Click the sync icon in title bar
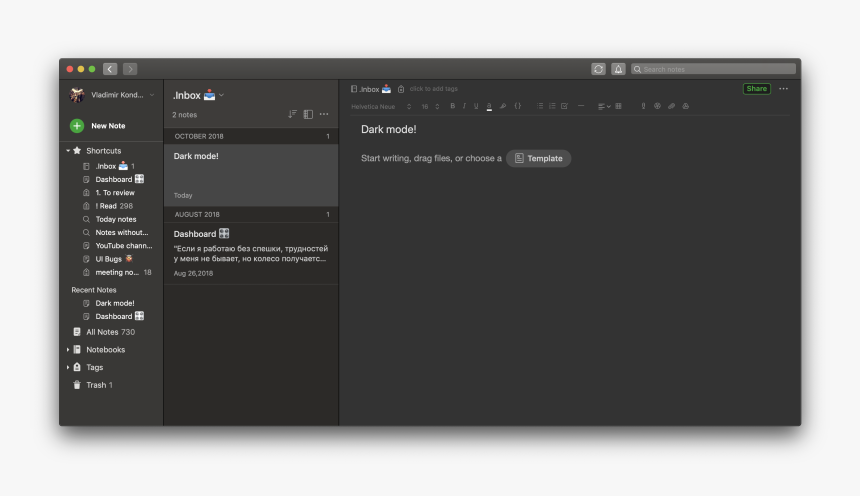860x496 pixels. 598,69
